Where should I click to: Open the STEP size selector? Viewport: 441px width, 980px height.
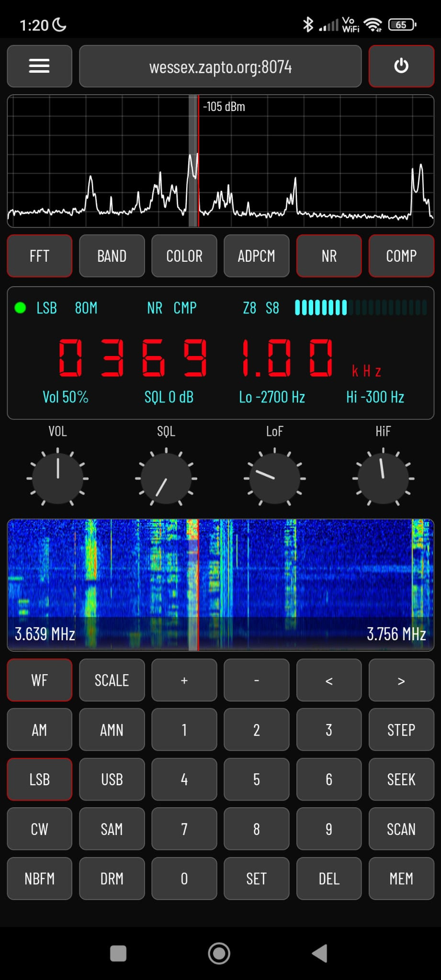click(401, 730)
